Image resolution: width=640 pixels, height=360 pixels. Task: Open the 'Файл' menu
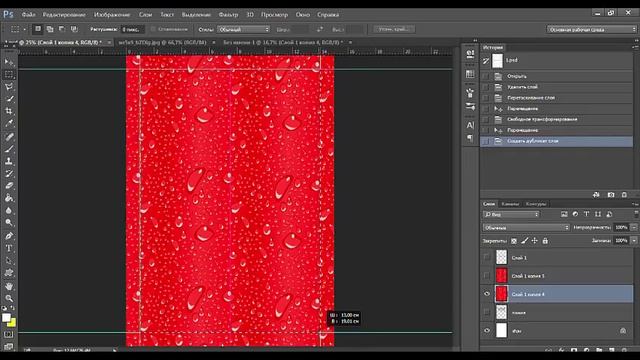click(28, 15)
